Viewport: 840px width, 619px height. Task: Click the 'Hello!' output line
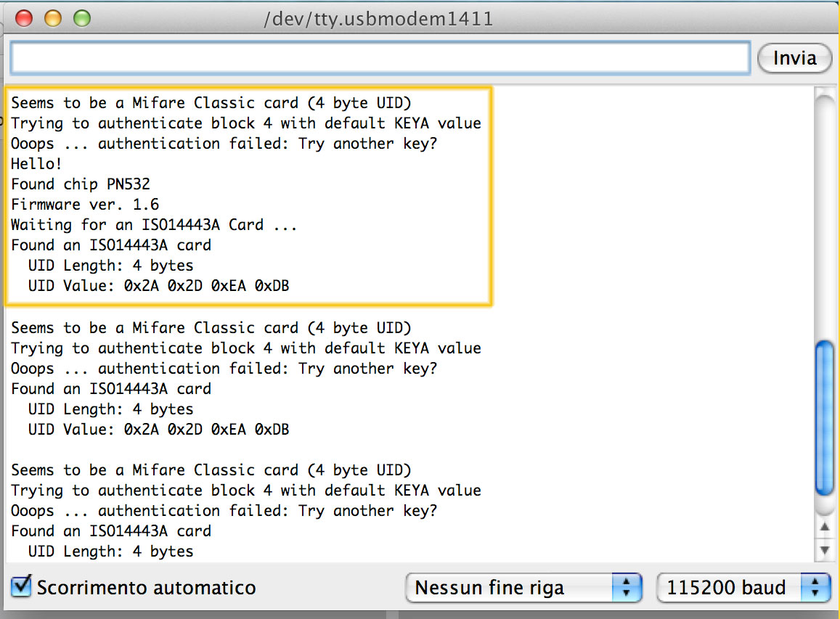36,163
